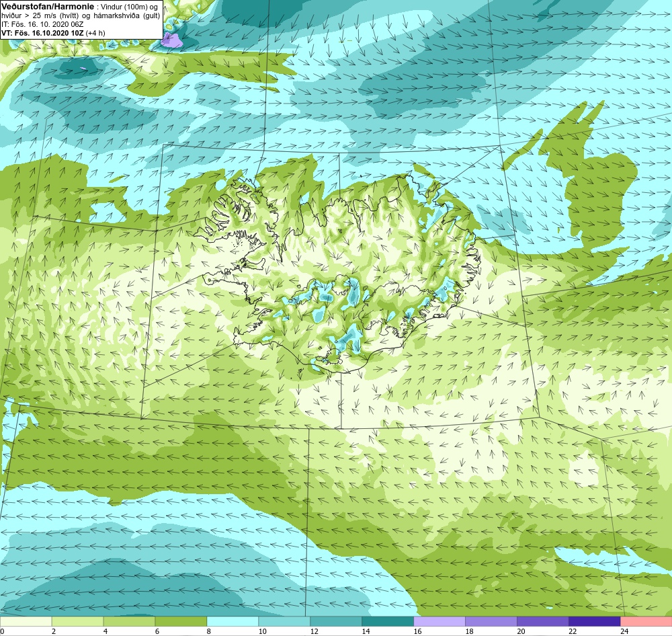Click the legend scale label "8"
The width and height of the screenshot is (672, 636).
coord(209,631)
